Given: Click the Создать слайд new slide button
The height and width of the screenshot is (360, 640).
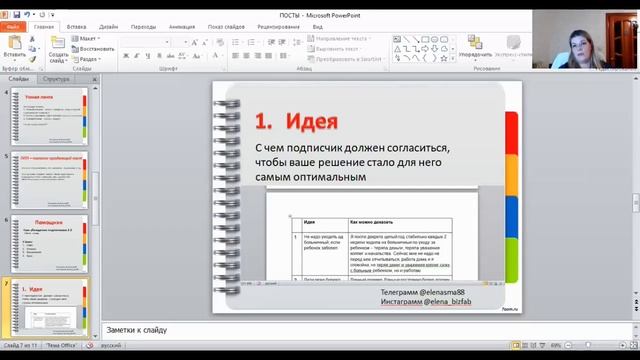Looking at the screenshot, I should coord(58,49).
